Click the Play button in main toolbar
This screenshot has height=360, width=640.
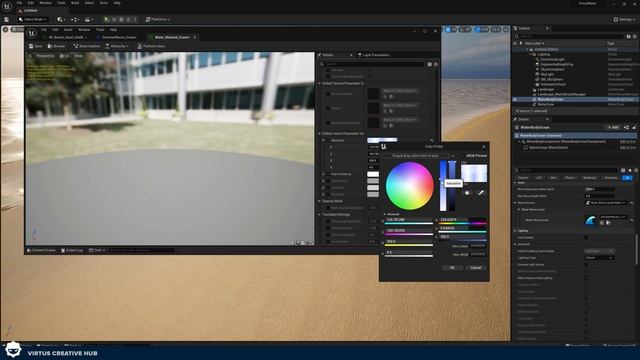tap(107, 19)
